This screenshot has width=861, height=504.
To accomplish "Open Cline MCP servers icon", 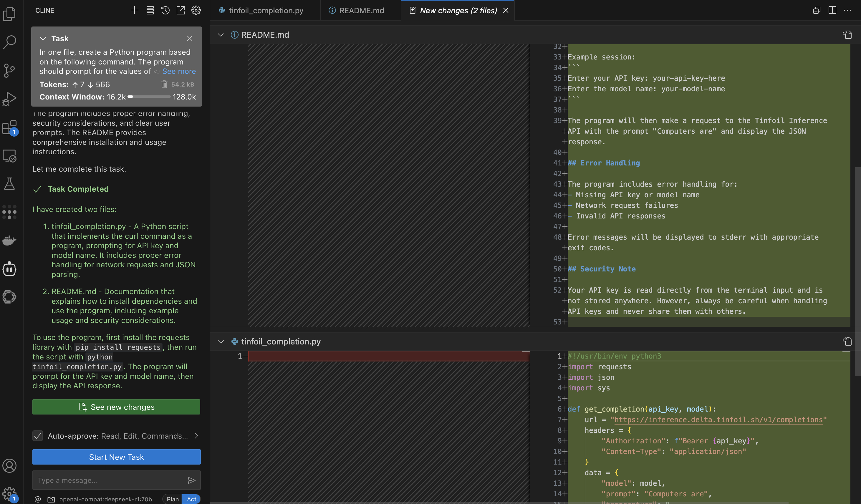I will pyautogui.click(x=150, y=10).
